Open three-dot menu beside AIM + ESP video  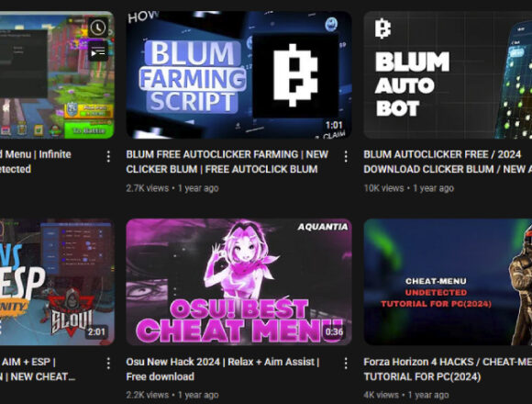pyautogui.click(x=108, y=364)
